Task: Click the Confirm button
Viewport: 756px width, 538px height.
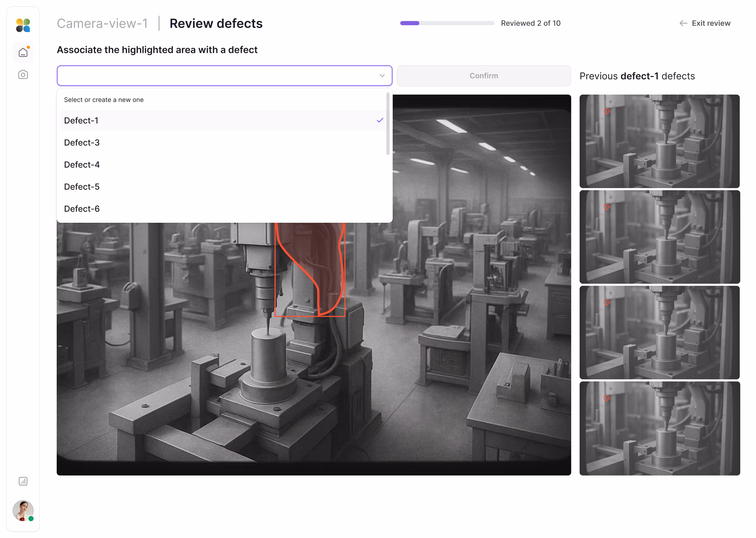Action: point(484,76)
